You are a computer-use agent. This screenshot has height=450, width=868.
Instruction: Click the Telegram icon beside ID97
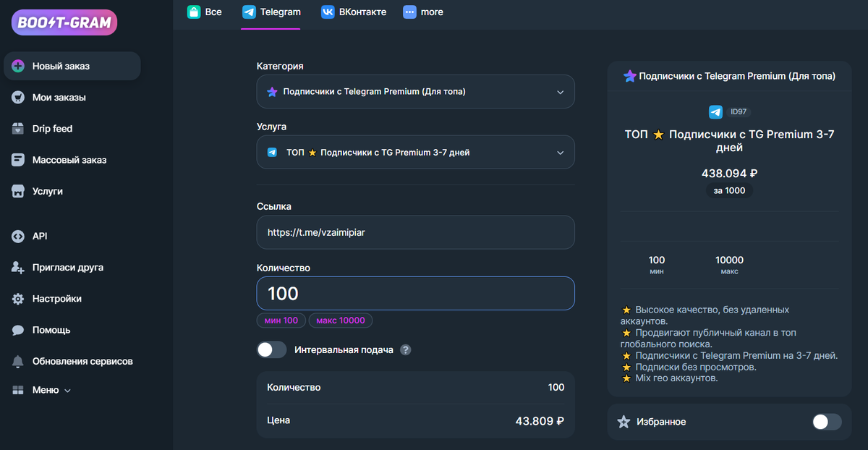coord(715,112)
